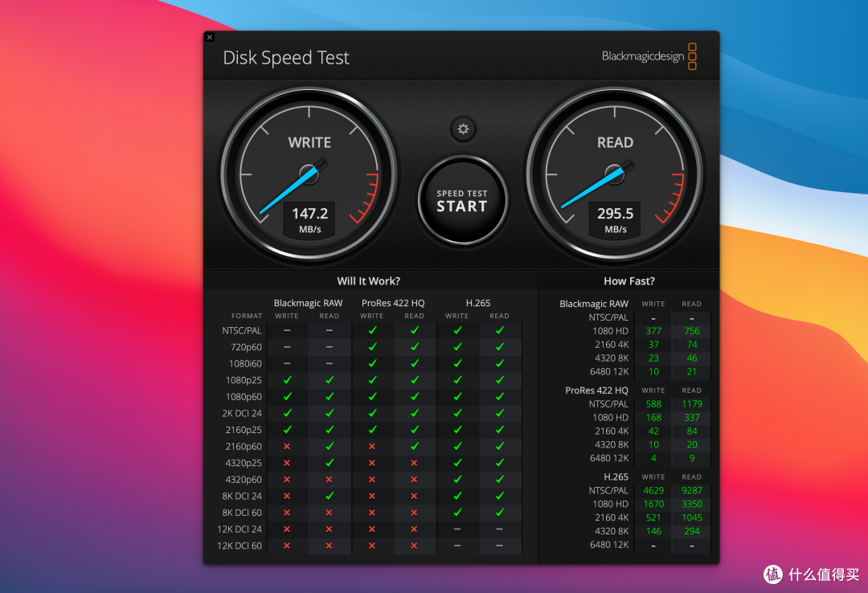868x593 pixels.
Task: Click the write speed value 147.2
Action: pos(309,213)
